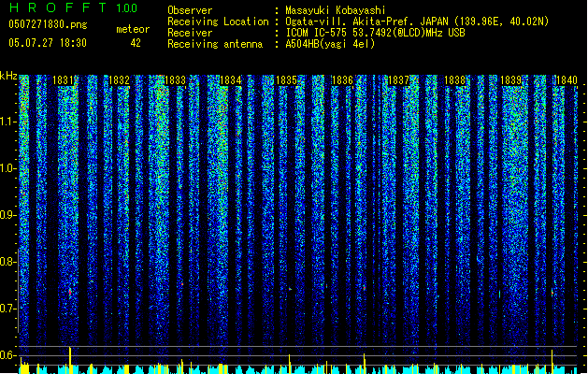Click the ICOM IC-575 receiver value

pos(375,33)
